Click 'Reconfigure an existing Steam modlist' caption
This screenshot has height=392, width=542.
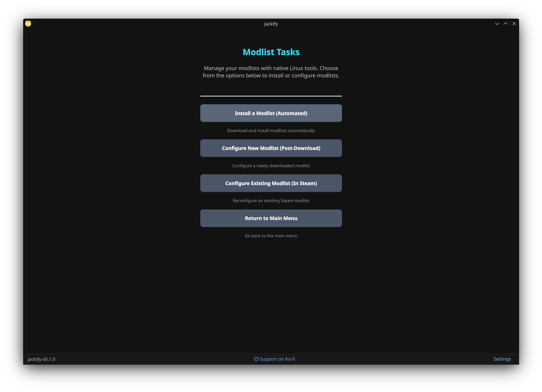271,200
